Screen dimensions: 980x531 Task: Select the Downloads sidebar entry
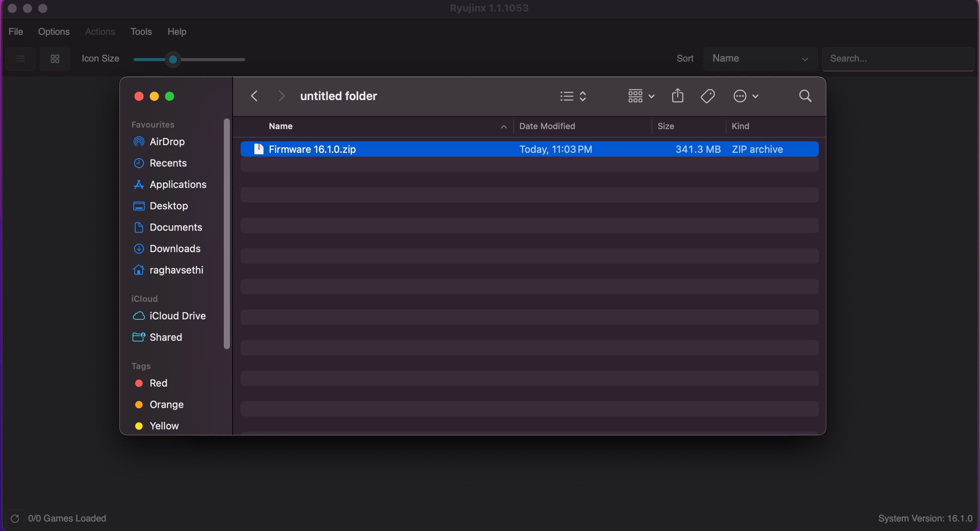(175, 248)
